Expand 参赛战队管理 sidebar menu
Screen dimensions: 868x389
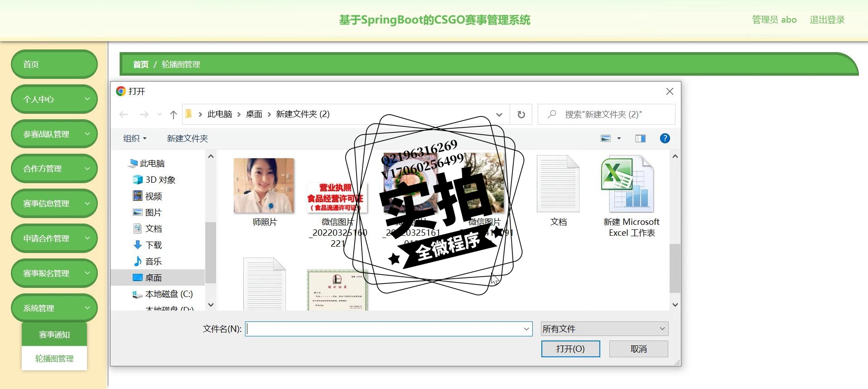(54, 134)
